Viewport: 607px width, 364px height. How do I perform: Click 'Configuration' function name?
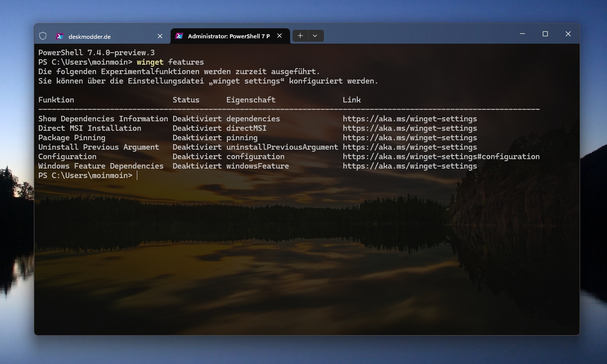[67, 157]
